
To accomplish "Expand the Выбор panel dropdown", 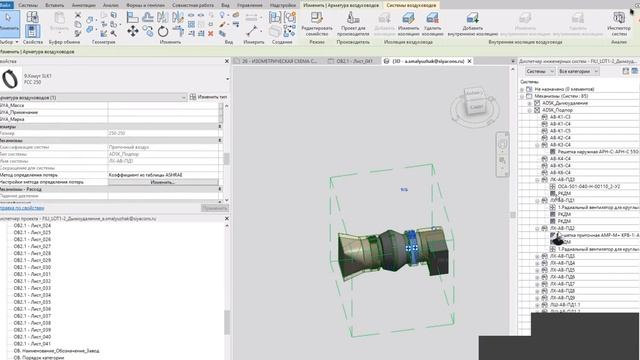I will 9,42.
